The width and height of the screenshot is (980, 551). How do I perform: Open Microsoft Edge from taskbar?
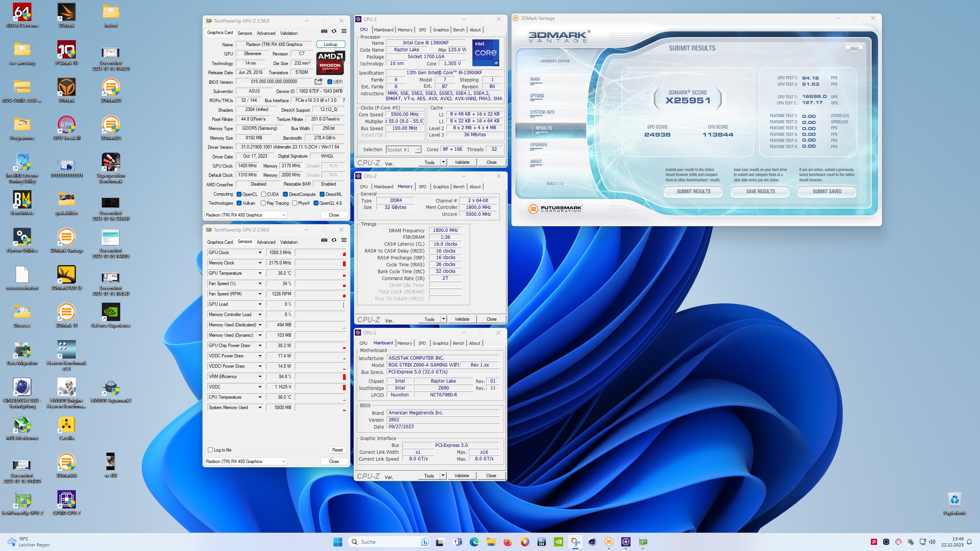[x=474, y=542]
